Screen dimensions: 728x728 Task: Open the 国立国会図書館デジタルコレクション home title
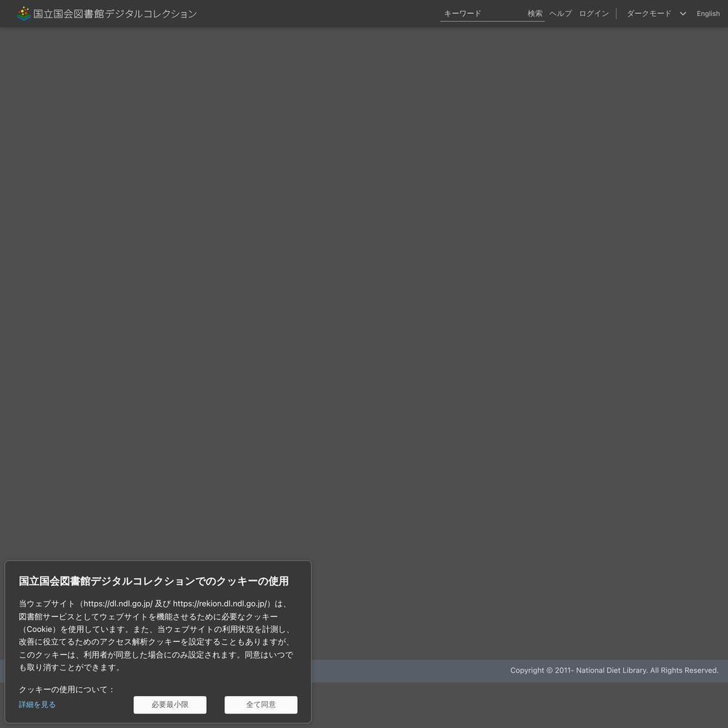coord(115,14)
